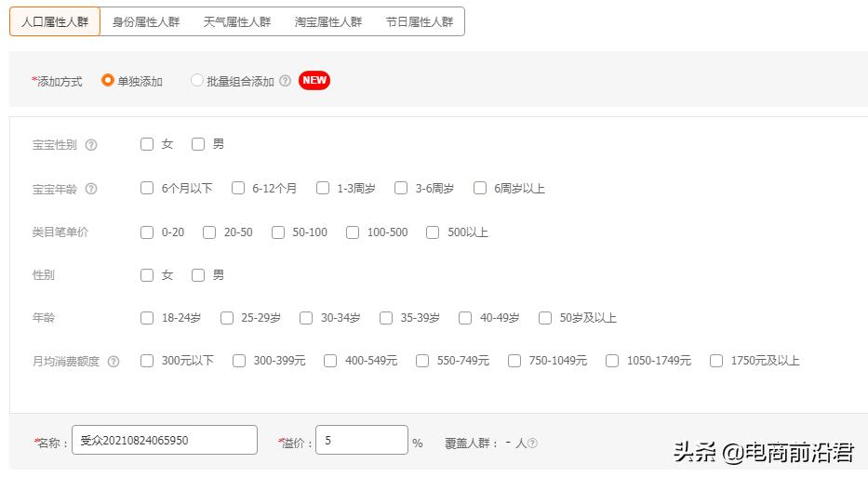Screen dimensions: 868x477
Task: Check 20-50 类目笔单价 option
Action: coord(209,232)
